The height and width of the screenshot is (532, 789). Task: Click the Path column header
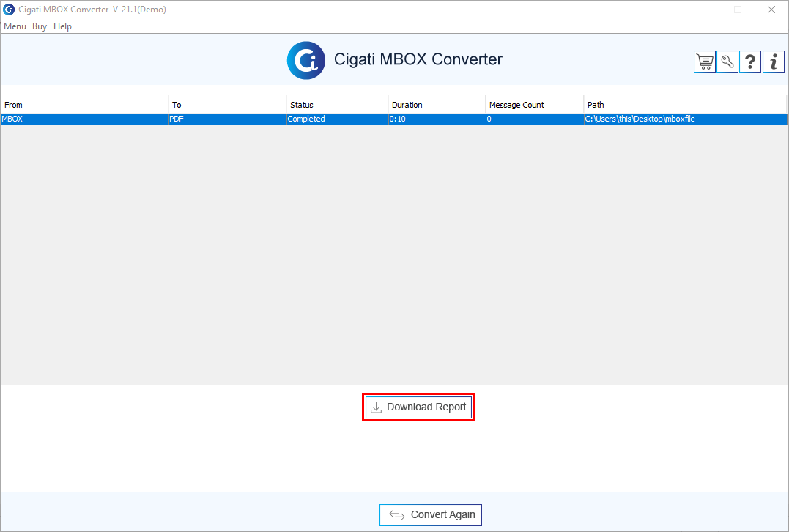(685, 105)
